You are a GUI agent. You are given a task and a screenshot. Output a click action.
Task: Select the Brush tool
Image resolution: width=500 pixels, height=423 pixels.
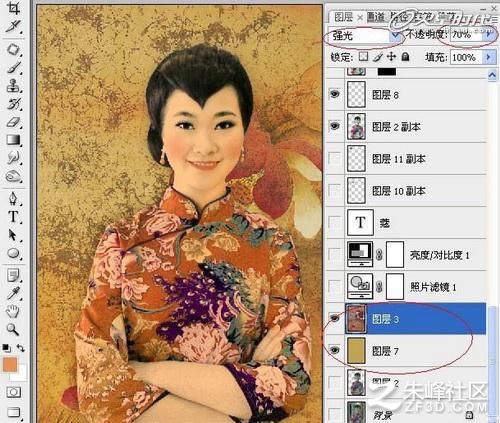point(13,68)
